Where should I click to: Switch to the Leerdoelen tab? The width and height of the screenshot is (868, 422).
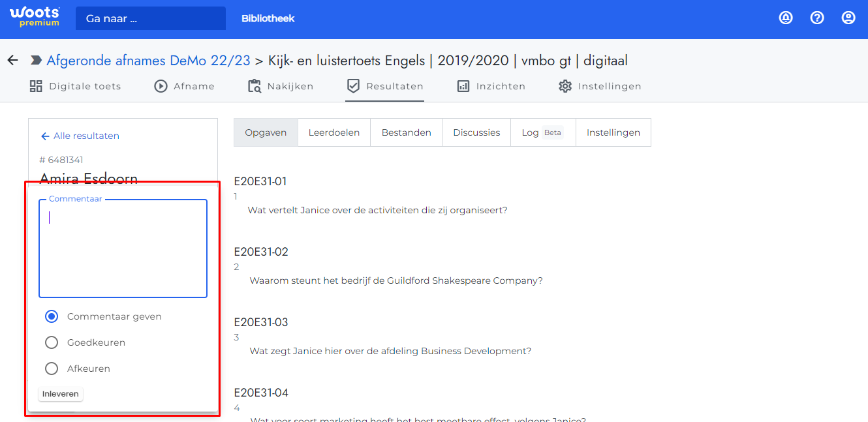tap(334, 132)
